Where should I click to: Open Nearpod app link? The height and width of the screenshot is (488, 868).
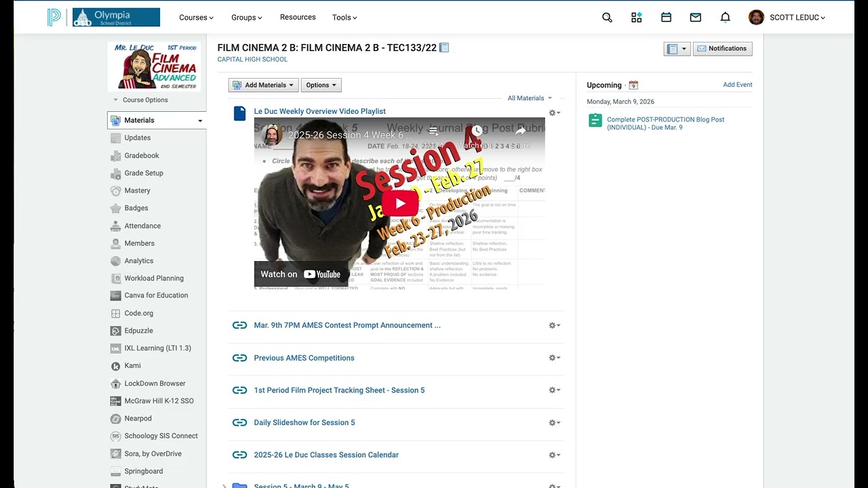[x=138, y=419]
